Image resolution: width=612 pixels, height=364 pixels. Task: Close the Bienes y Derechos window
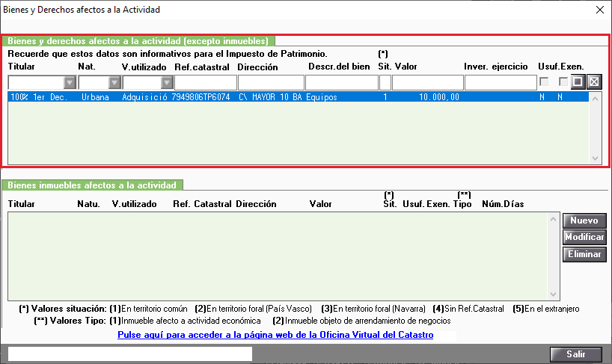600,10
